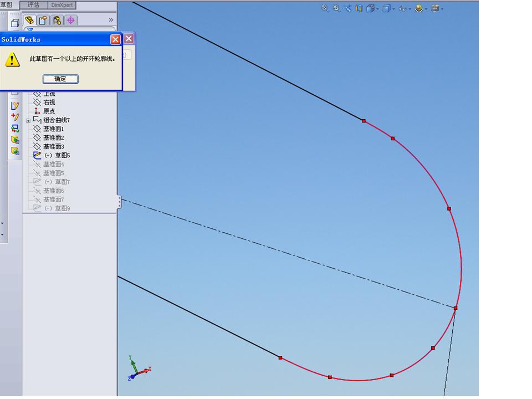
Task: Close the panel behind the warning dialog
Action: (129, 39)
